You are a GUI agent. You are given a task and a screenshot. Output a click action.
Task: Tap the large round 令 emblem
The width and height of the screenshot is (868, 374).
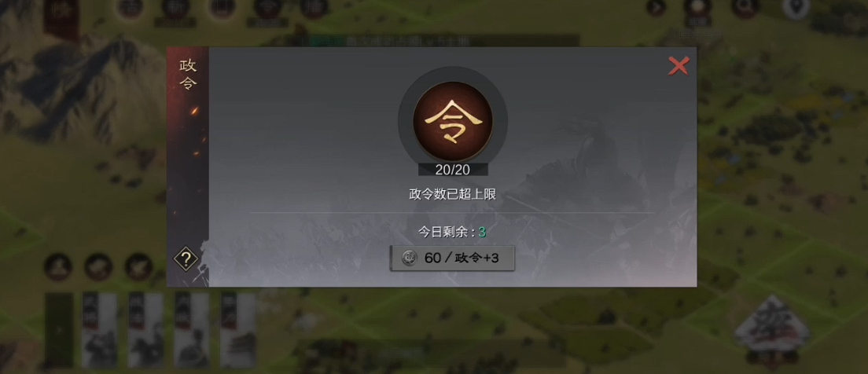(452, 121)
